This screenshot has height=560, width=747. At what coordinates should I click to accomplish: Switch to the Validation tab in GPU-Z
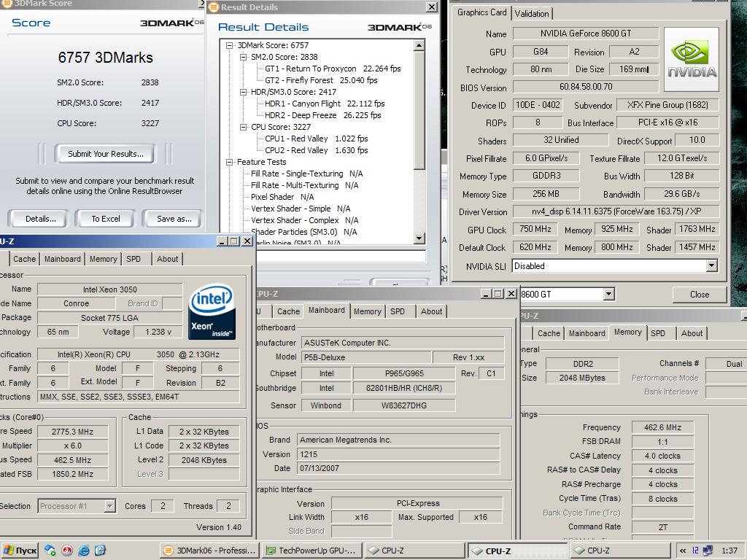pos(532,14)
